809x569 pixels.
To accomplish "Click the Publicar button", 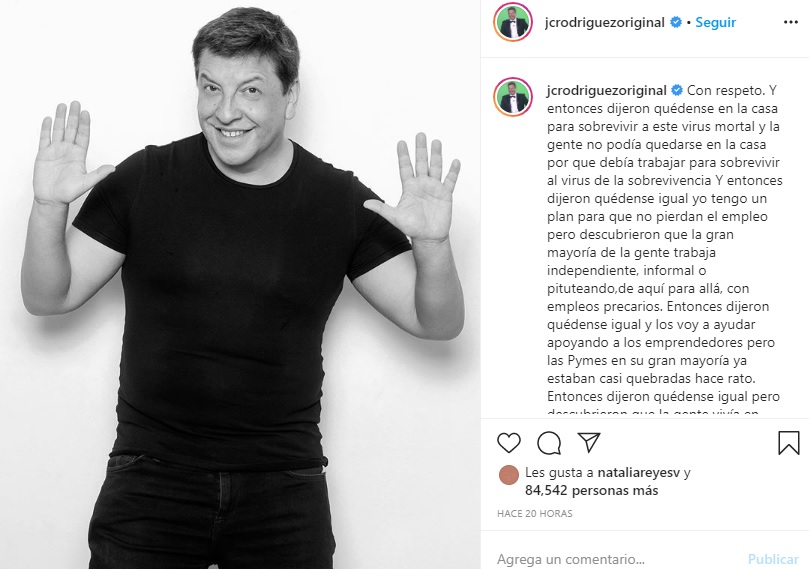I will [x=773, y=559].
